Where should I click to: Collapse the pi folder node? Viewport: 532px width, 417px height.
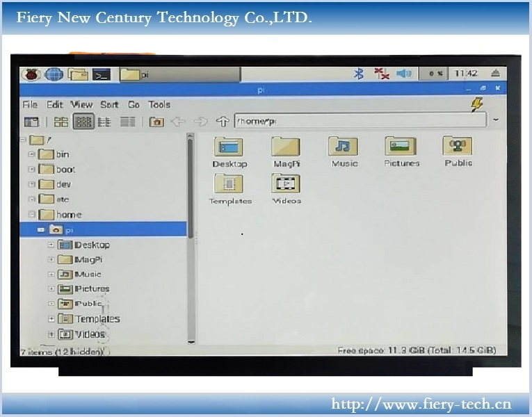pos(41,230)
